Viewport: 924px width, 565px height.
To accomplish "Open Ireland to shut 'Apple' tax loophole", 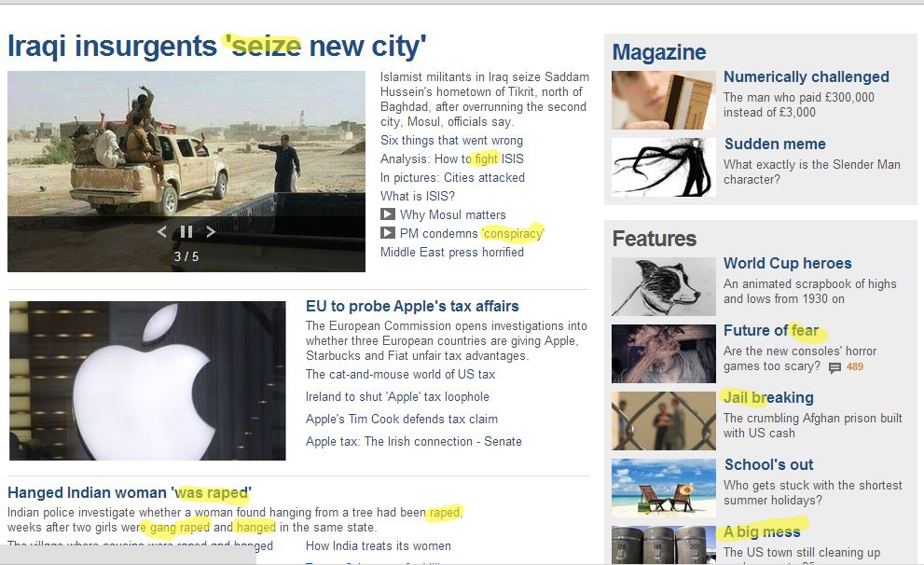I will [397, 396].
